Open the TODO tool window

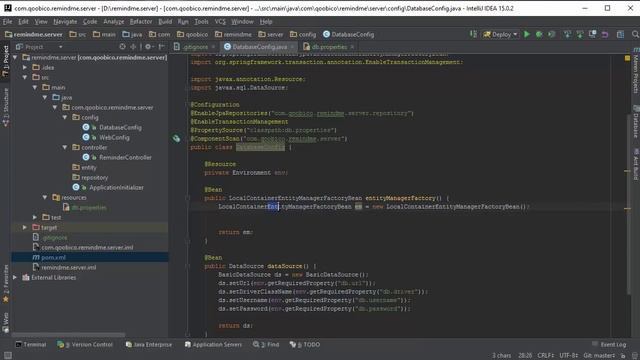pyautogui.click(x=305, y=344)
